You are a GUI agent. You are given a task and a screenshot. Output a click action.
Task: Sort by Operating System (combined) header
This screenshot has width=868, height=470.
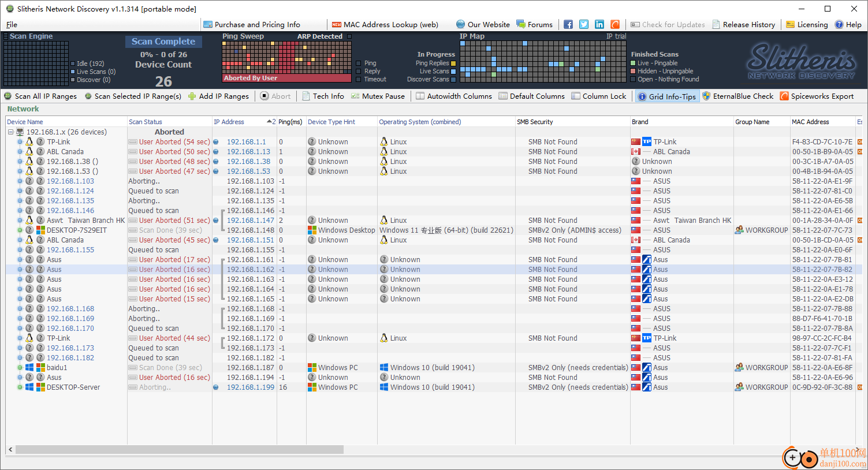(x=446, y=122)
